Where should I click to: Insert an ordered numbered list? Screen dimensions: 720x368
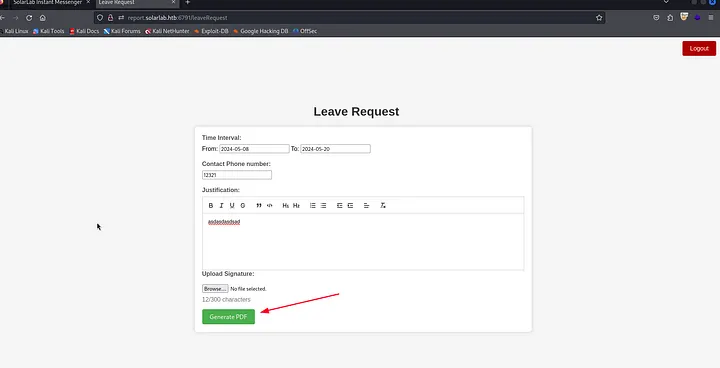(x=313, y=205)
